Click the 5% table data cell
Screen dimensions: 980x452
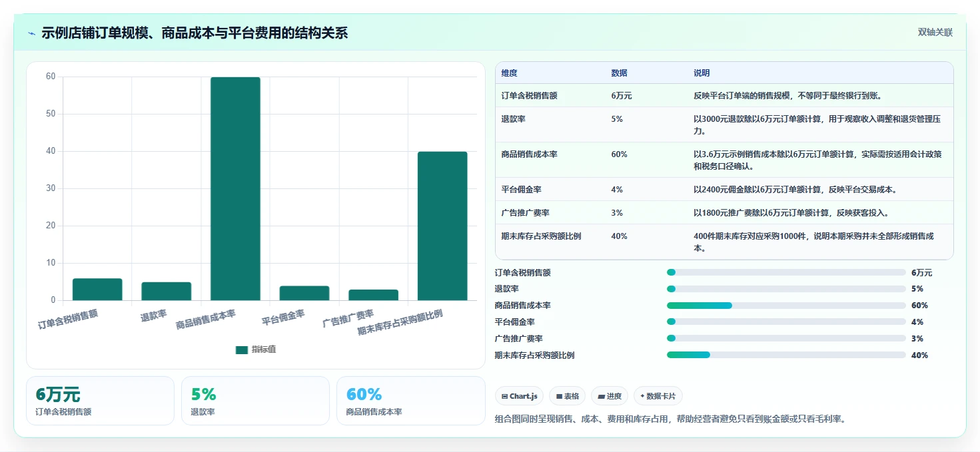pos(617,118)
